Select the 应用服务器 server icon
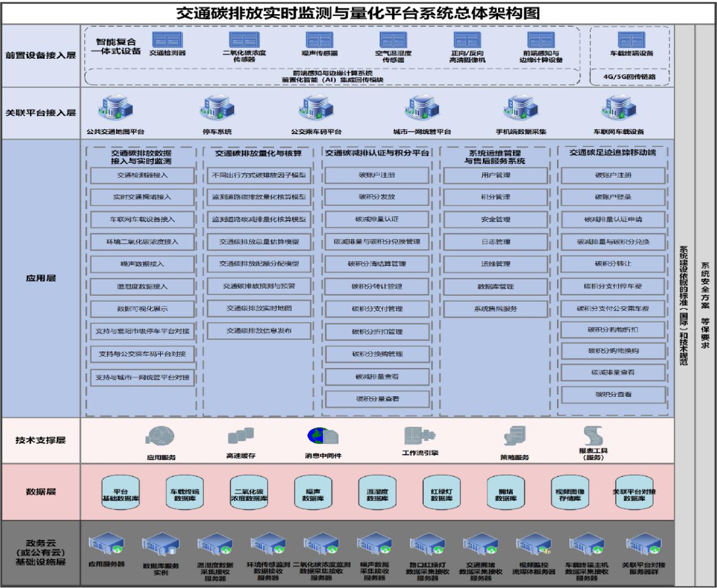The image size is (717, 588). 106,545
